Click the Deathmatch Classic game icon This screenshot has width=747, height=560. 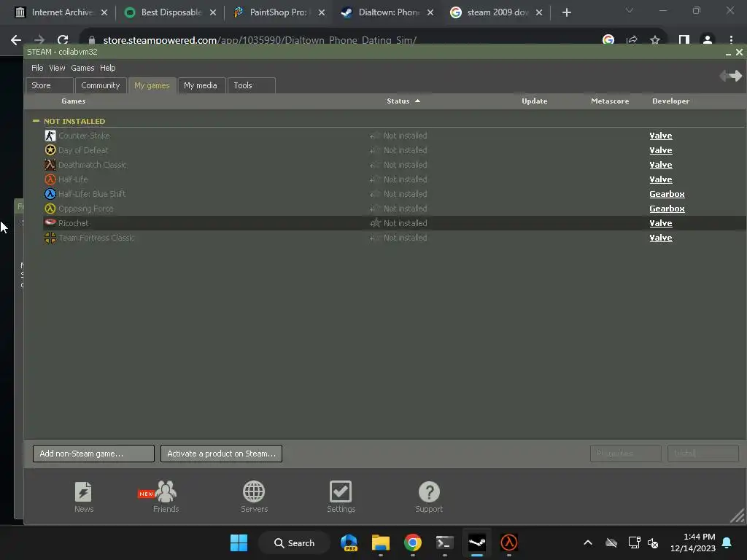tap(50, 165)
